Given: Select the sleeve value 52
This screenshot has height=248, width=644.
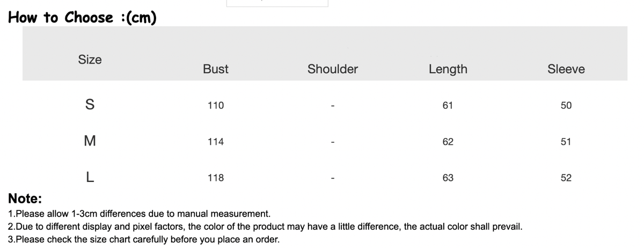Looking at the screenshot, I should pyautogui.click(x=566, y=178).
